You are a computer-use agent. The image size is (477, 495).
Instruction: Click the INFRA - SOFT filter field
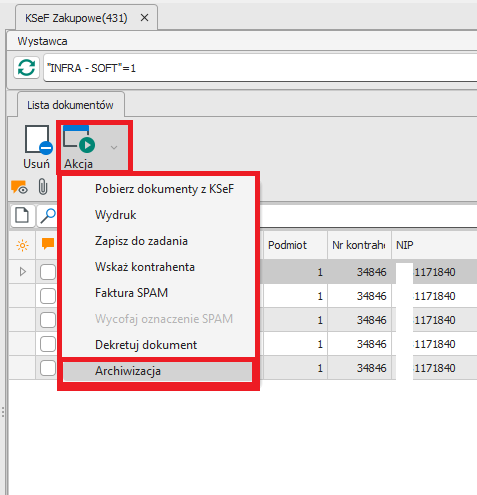[260, 68]
